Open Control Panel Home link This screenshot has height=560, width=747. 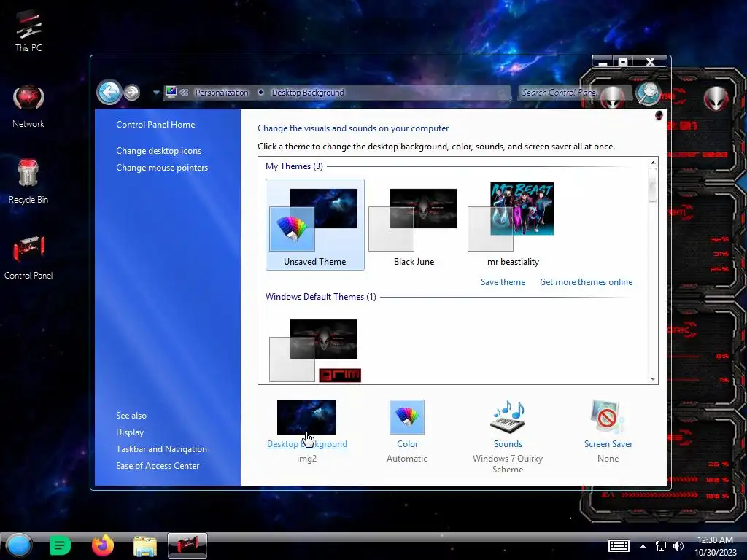pos(155,124)
